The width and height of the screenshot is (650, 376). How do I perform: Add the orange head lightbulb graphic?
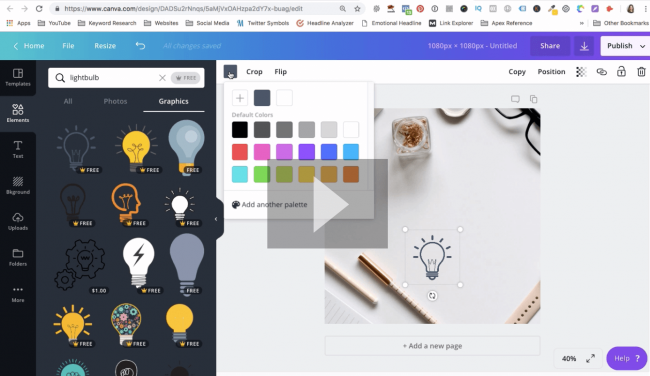click(x=127, y=204)
